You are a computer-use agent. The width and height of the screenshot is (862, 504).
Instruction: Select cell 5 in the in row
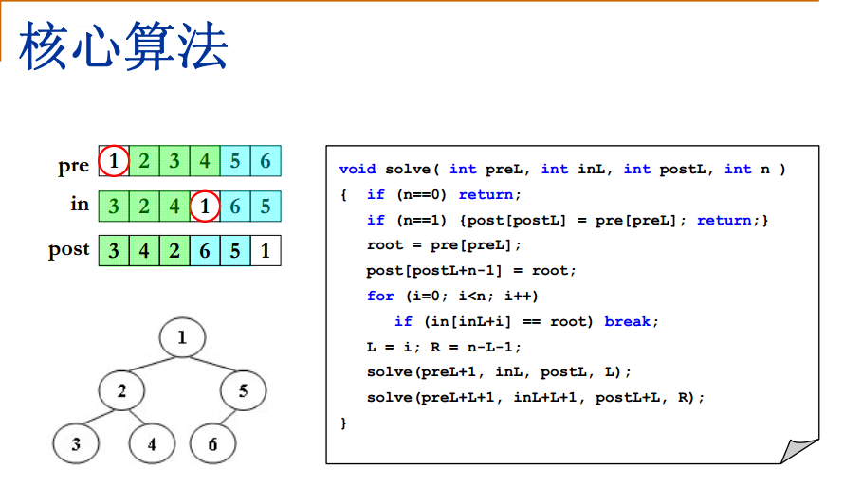pyautogui.click(x=266, y=207)
